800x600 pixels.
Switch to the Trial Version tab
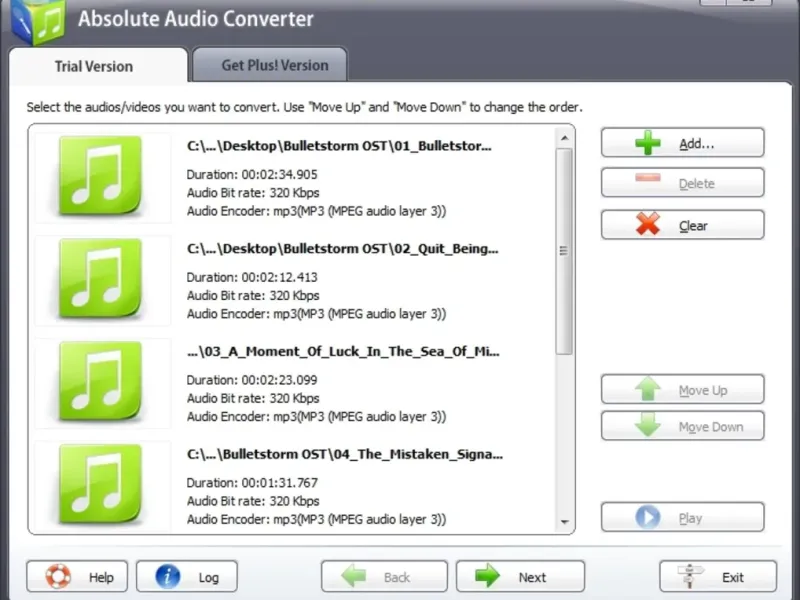point(98,66)
